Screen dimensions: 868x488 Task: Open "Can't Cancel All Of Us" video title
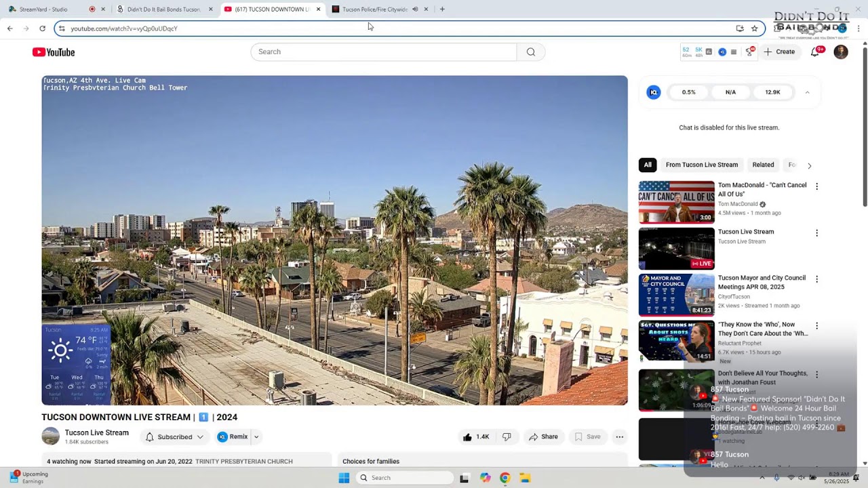point(762,190)
